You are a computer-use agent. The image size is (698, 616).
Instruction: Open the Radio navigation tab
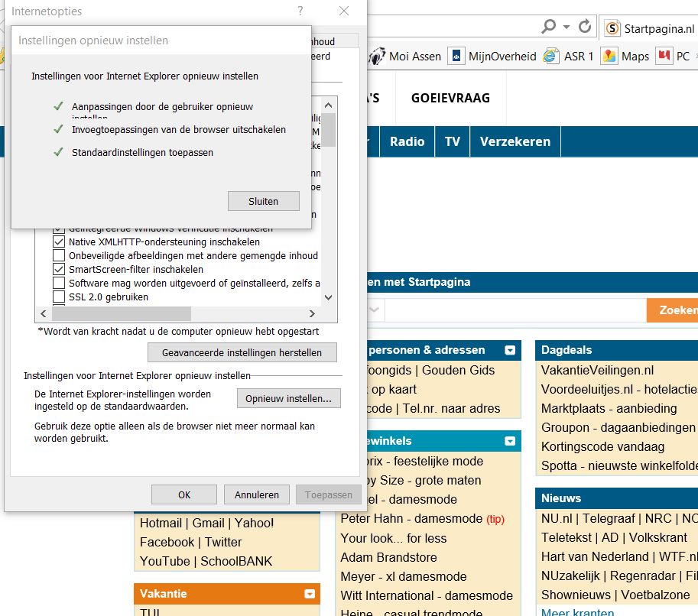point(407,141)
